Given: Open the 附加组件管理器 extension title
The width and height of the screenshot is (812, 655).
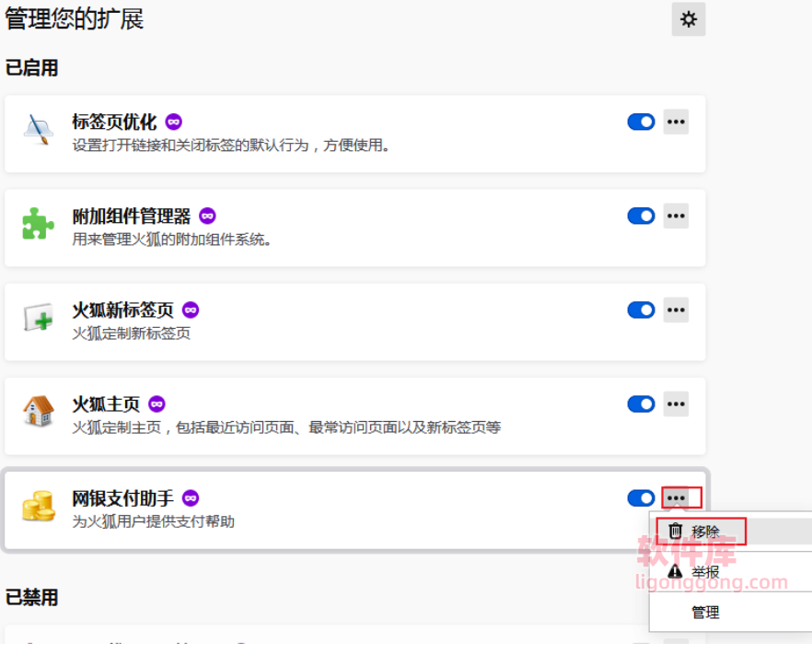Looking at the screenshot, I should [x=132, y=216].
